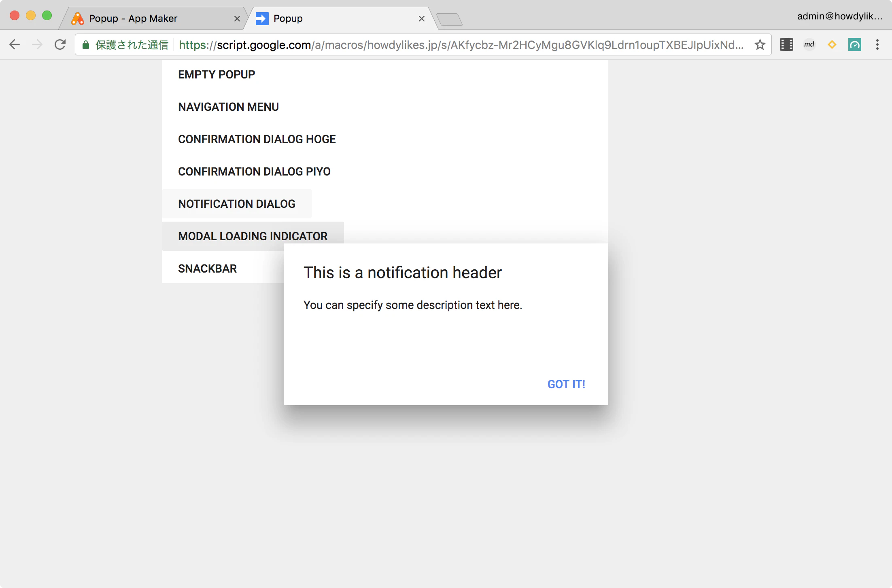Click the browser forward arrow
The width and height of the screenshot is (892, 588).
pos(37,44)
